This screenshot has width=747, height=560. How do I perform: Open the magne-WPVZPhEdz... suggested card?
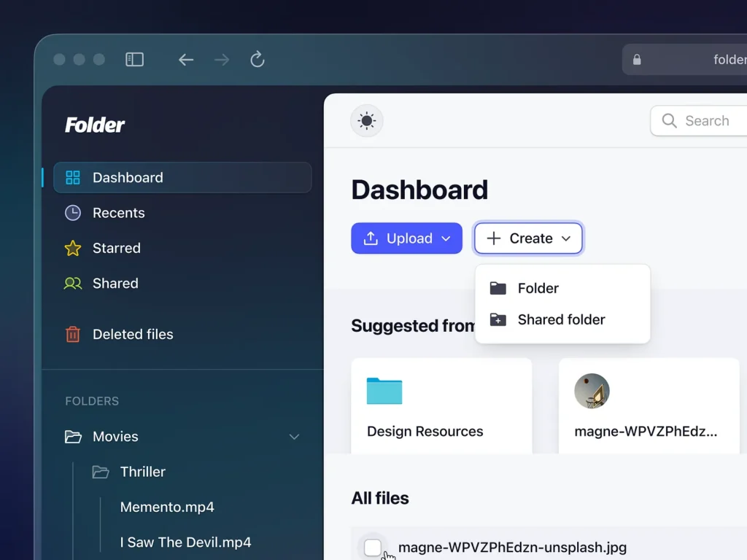point(649,405)
